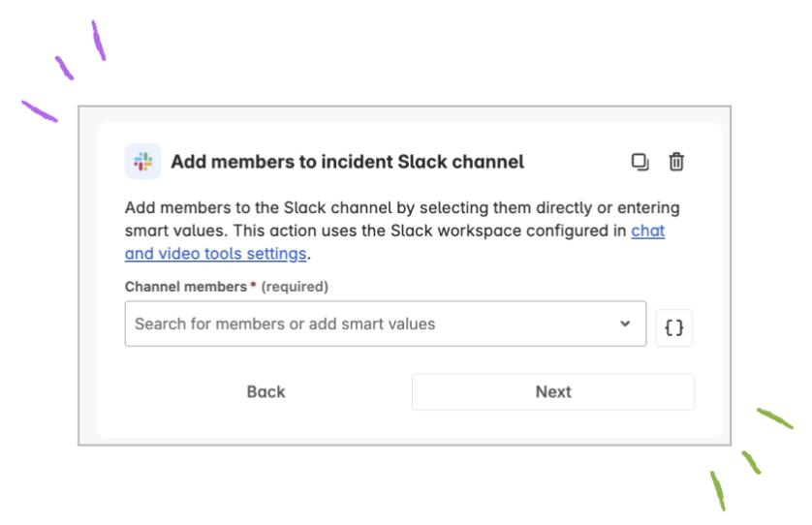The image size is (812, 525).
Task: Click the Channel members required label
Action: click(x=227, y=287)
